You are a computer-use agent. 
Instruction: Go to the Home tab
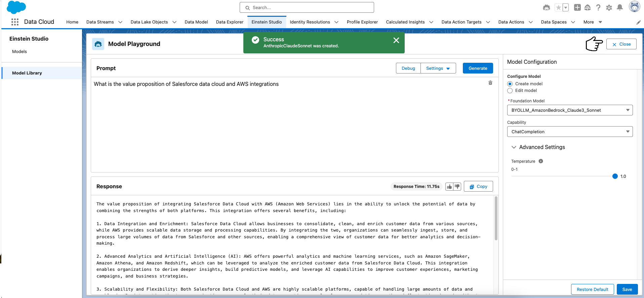pos(72,22)
